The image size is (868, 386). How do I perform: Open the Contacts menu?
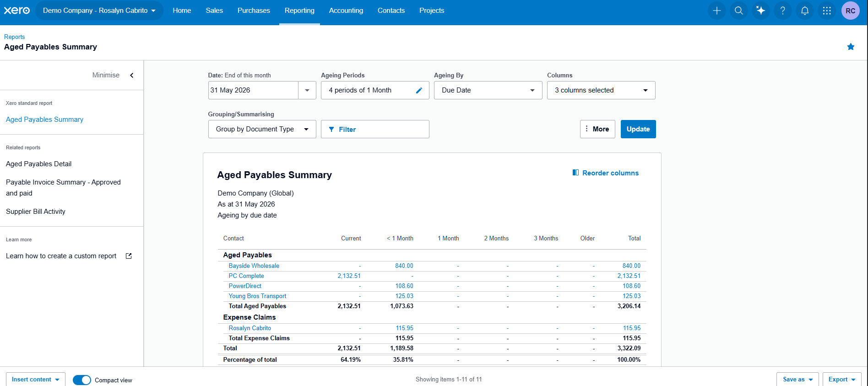(391, 11)
